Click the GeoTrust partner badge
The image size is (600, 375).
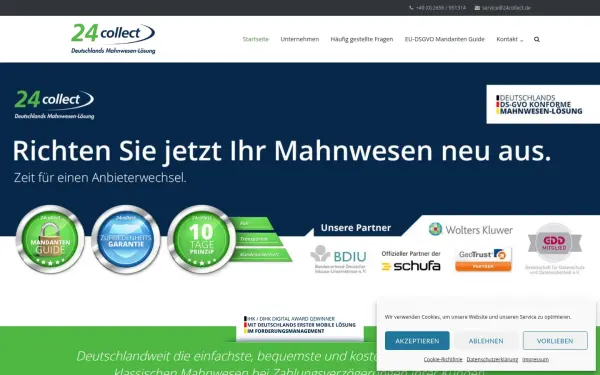[483, 259]
